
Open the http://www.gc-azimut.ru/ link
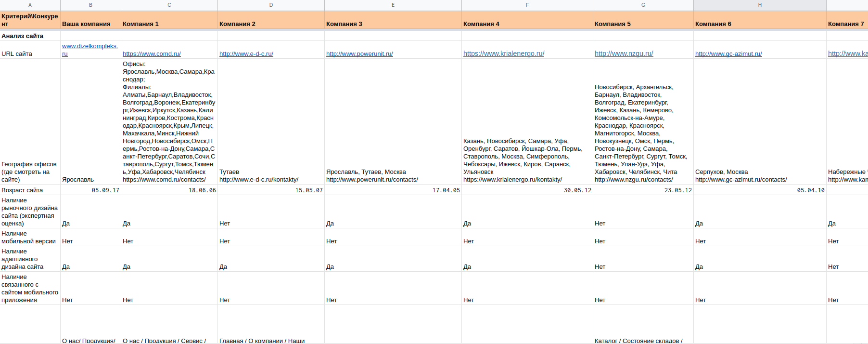point(728,54)
